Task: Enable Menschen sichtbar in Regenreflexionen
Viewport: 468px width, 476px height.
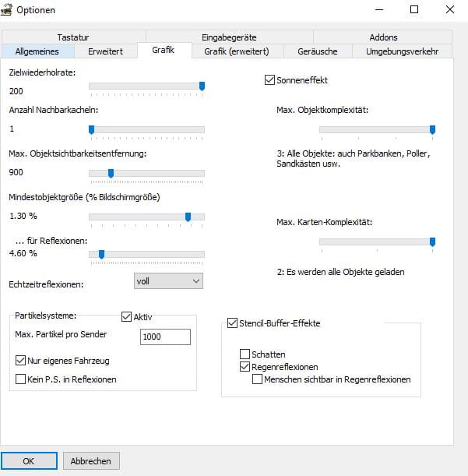Action: [x=258, y=379]
